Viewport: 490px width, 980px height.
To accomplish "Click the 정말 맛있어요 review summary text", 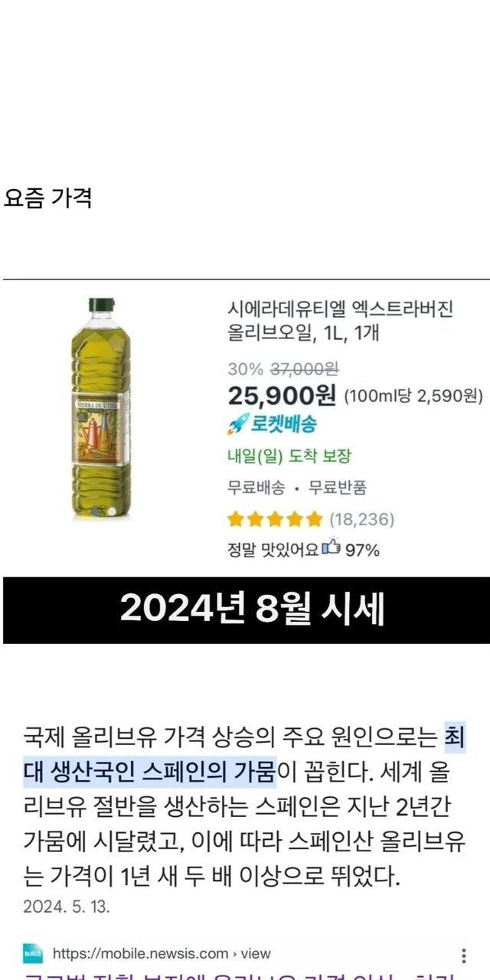I will click(273, 550).
